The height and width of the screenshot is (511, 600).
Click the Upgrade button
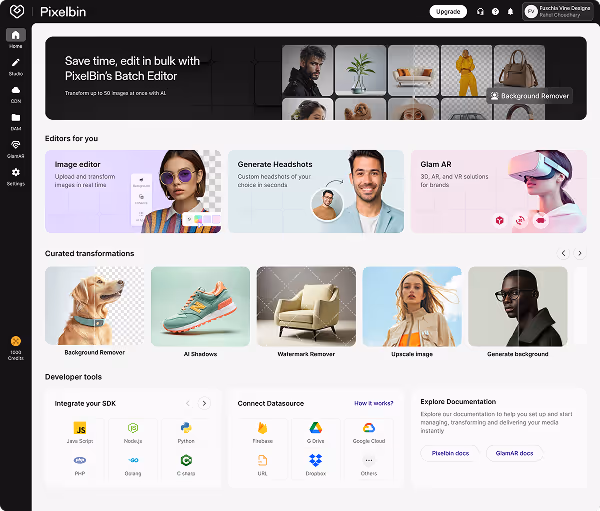448,11
